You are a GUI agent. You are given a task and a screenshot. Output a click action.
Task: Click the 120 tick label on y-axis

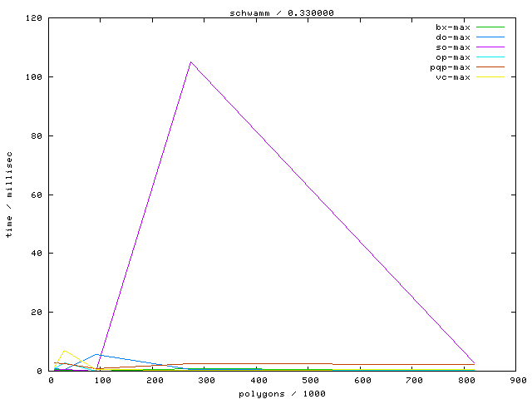click(x=36, y=17)
